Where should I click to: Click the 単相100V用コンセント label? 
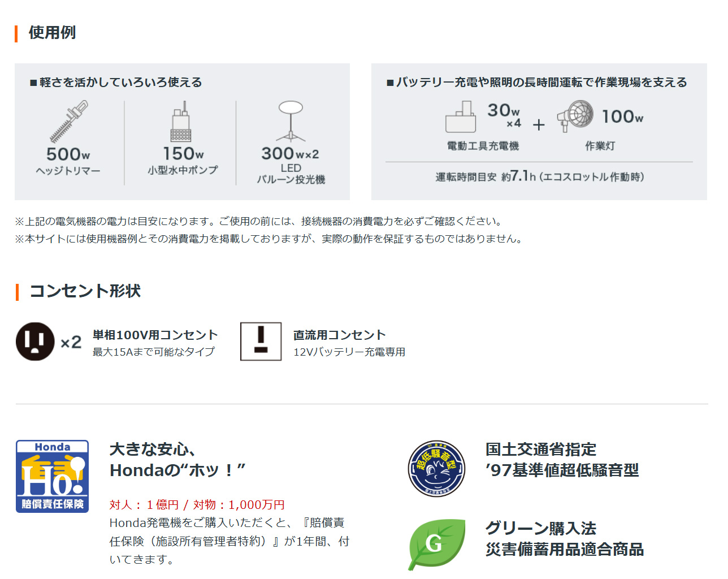[x=155, y=335]
